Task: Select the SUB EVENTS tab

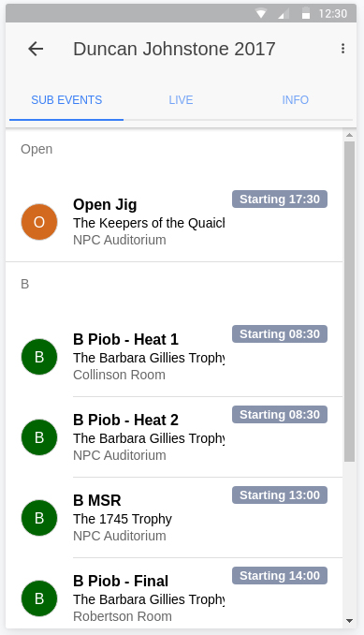Action: (x=66, y=100)
